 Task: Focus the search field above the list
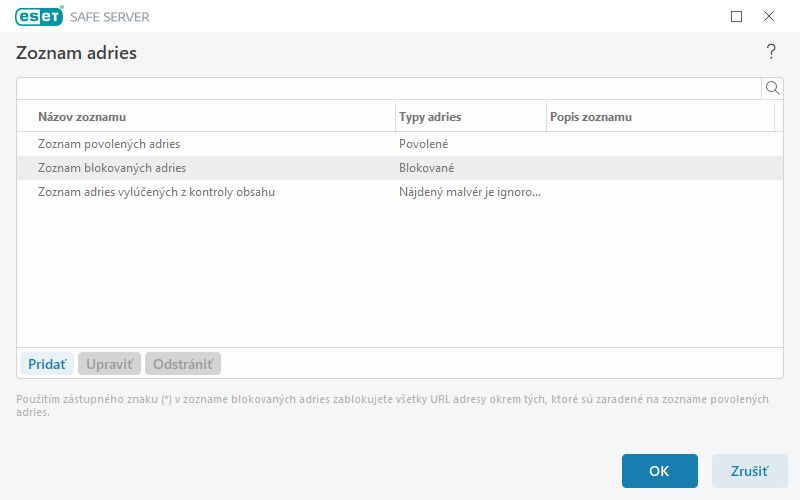[x=388, y=88]
